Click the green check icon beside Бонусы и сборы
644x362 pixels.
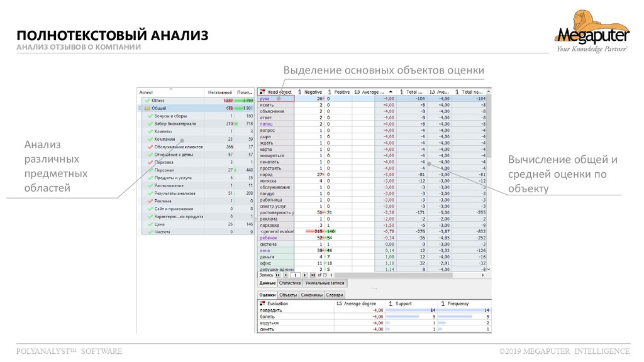(150, 116)
